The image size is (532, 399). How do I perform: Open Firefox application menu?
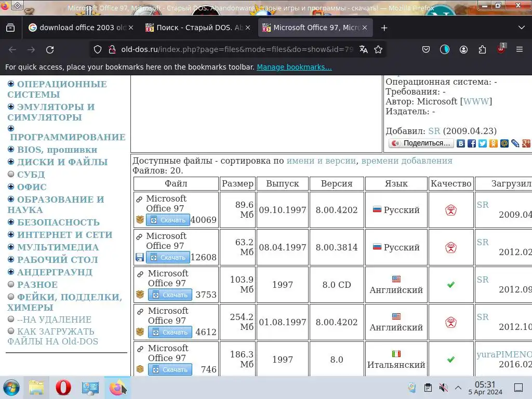(519, 49)
